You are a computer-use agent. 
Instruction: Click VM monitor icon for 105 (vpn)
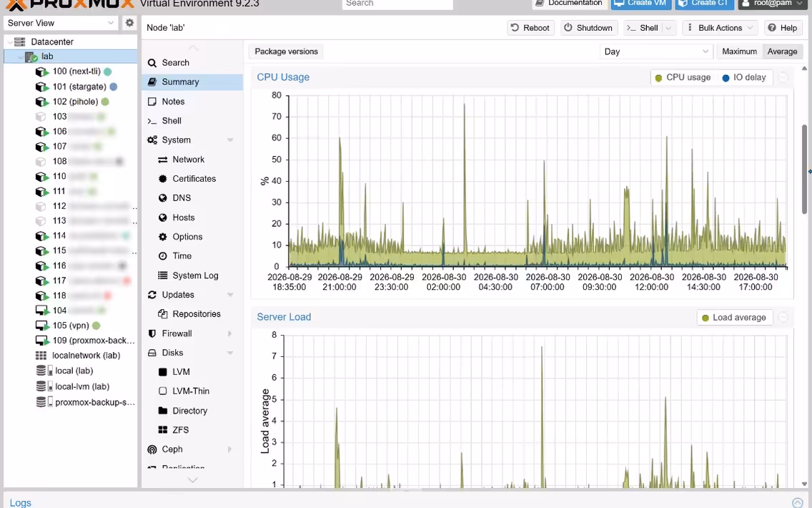pyautogui.click(x=42, y=326)
